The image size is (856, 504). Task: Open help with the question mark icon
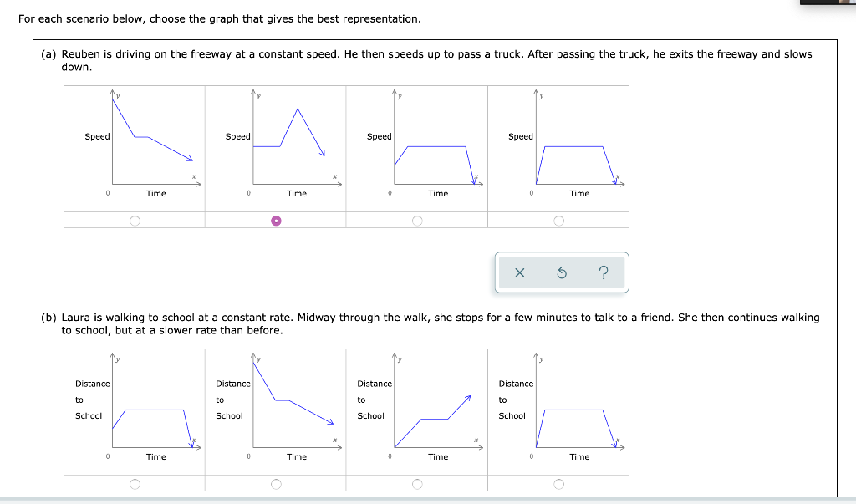604,273
